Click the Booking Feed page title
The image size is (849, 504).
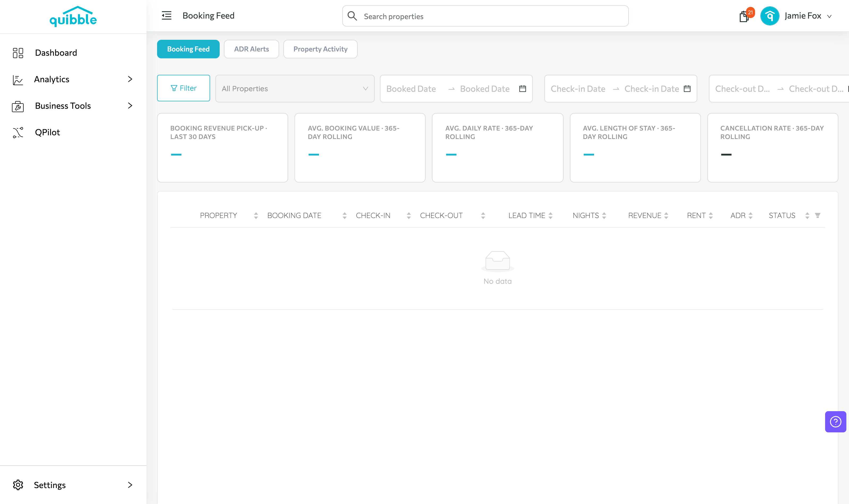pyautogui.click(x=208, y=16)
